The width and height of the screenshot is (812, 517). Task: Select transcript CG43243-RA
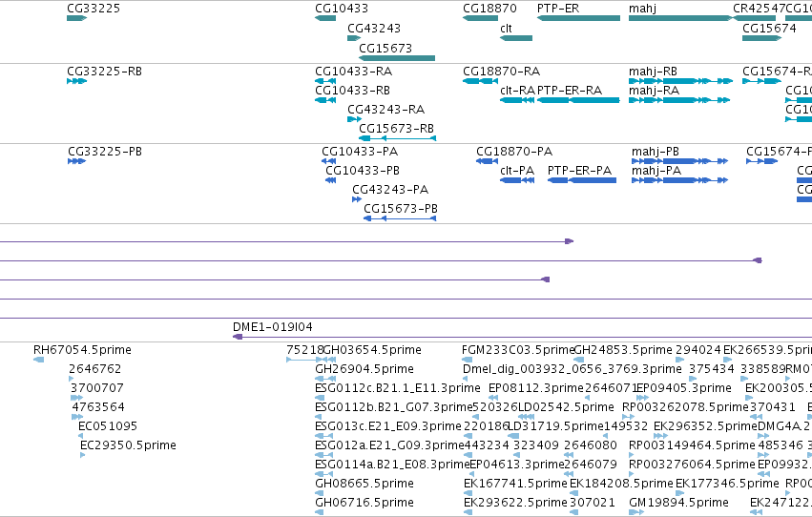(x=385, y=109)
